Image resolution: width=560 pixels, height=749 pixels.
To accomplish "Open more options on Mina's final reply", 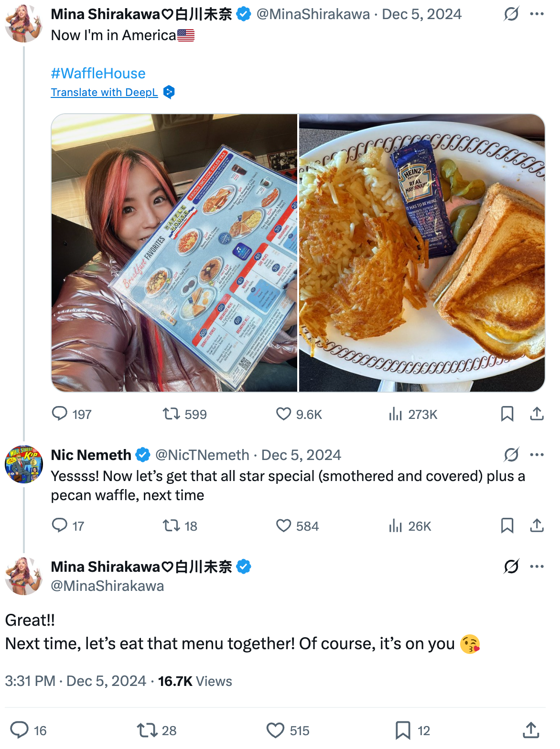I will point(537,567).
